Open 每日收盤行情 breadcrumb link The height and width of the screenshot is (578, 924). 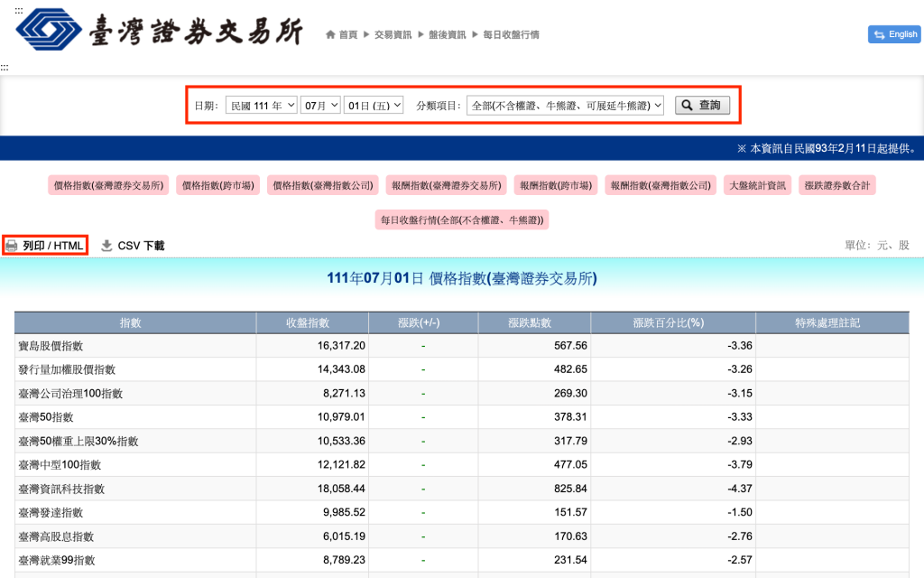click(511, 35)
